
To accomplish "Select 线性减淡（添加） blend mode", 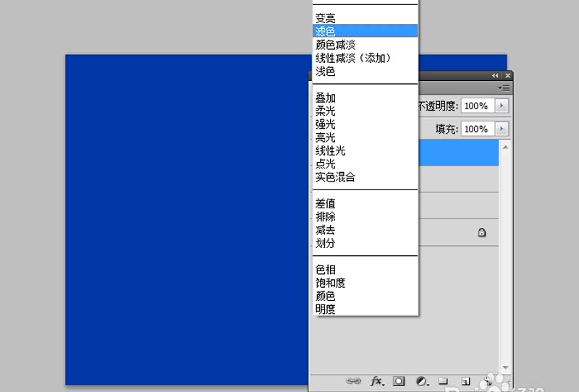I will tap(365, 58).
